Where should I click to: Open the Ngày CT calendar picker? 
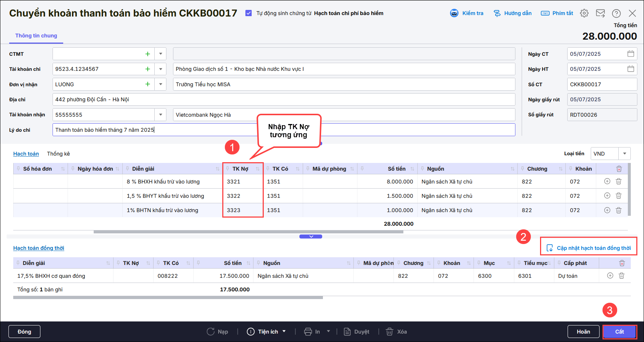point(630,54)
